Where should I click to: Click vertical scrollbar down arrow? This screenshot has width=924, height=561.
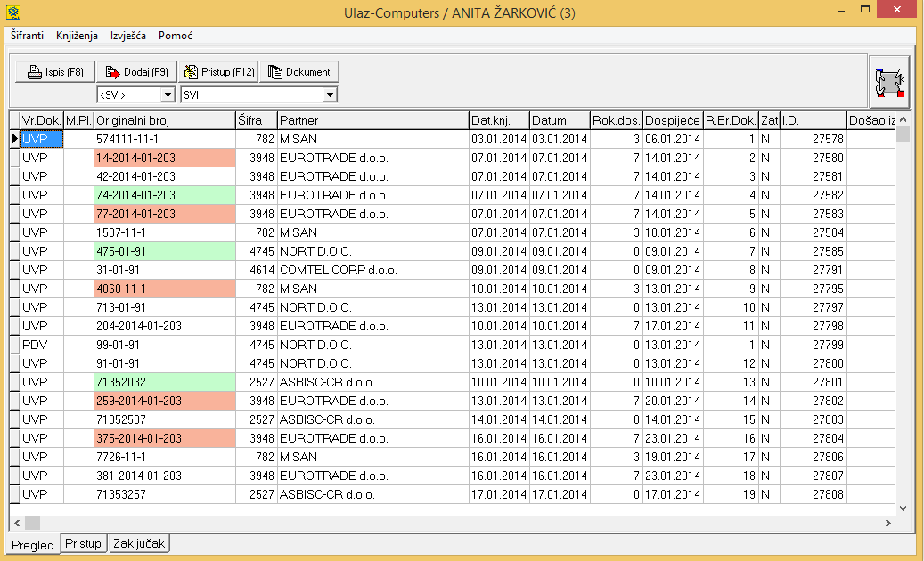click(903, 508)
